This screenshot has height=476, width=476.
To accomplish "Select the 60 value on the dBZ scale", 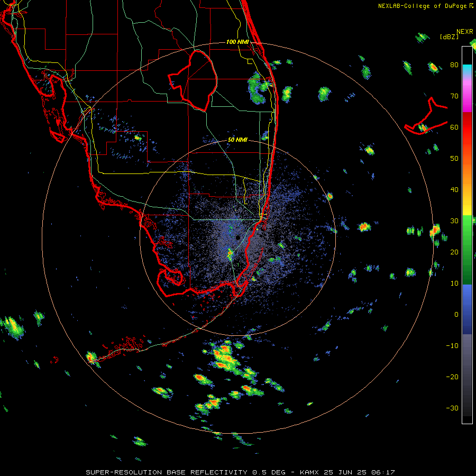I will [454, 127].
